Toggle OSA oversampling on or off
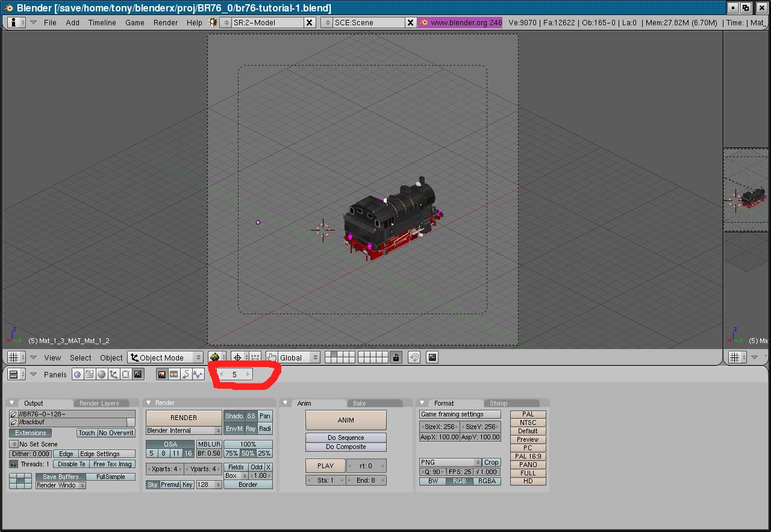 pos(170,444)
